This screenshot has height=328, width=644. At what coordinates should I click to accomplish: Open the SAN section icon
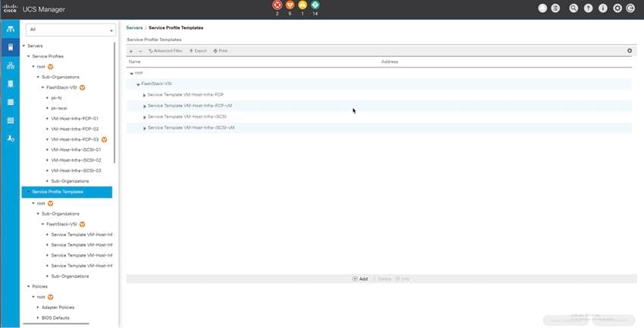click(11, 84)
